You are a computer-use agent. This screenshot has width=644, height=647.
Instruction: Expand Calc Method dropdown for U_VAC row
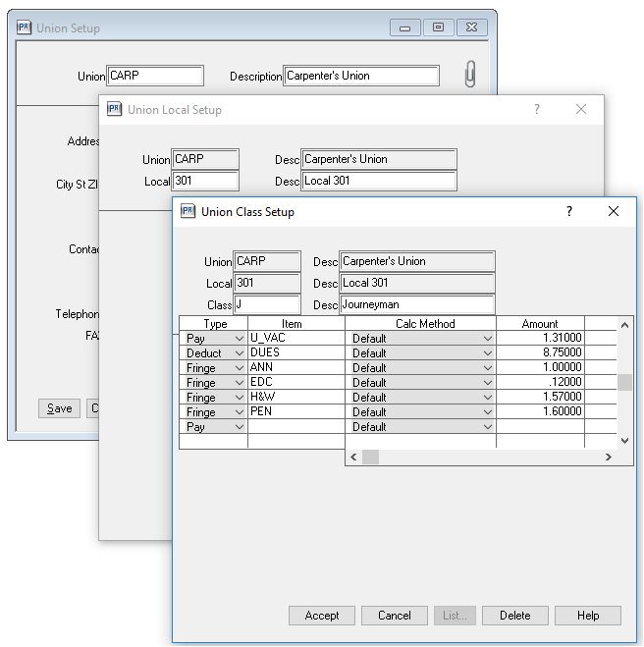(x=488, y=339)
